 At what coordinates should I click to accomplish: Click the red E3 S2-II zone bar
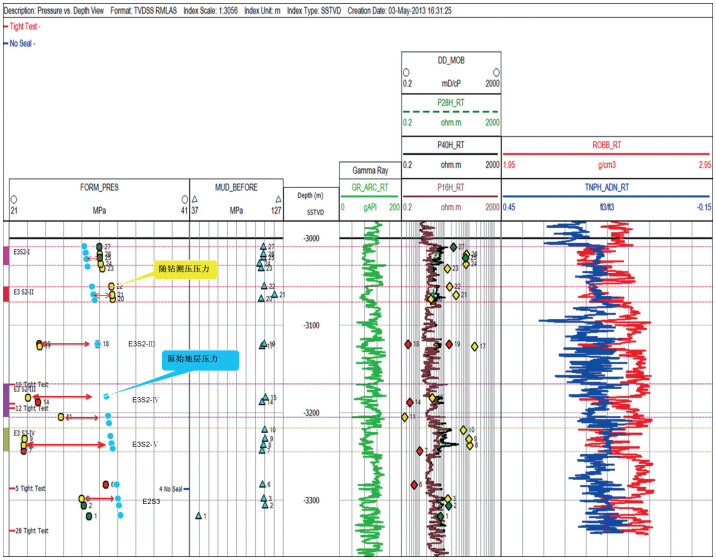point(6,292)
